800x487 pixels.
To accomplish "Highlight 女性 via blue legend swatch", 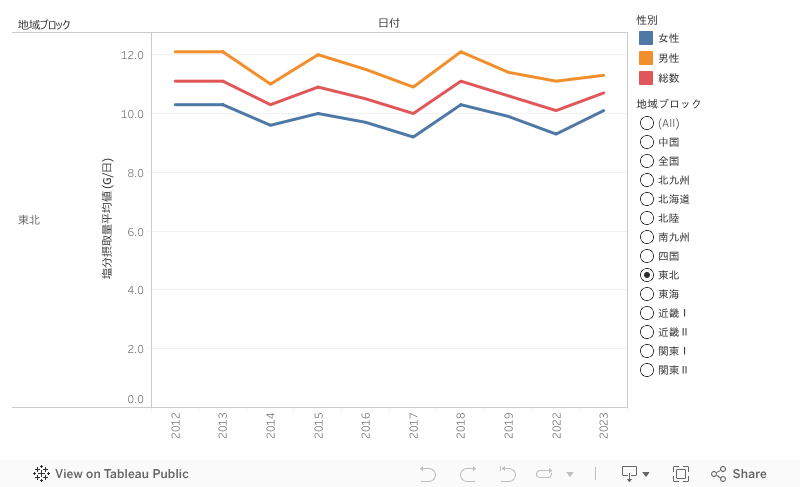I will click(x=646, y=38).
